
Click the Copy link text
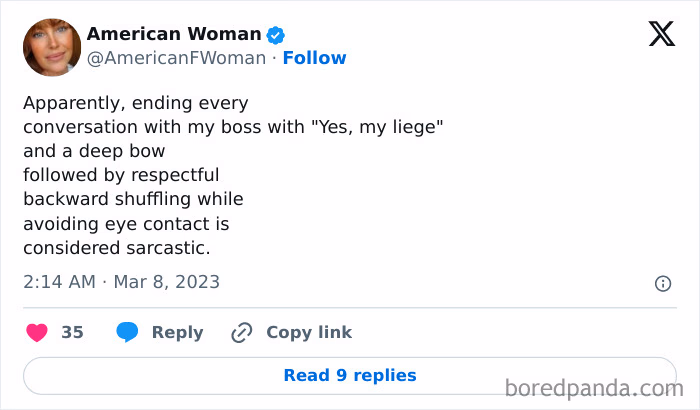pos(309,333)
